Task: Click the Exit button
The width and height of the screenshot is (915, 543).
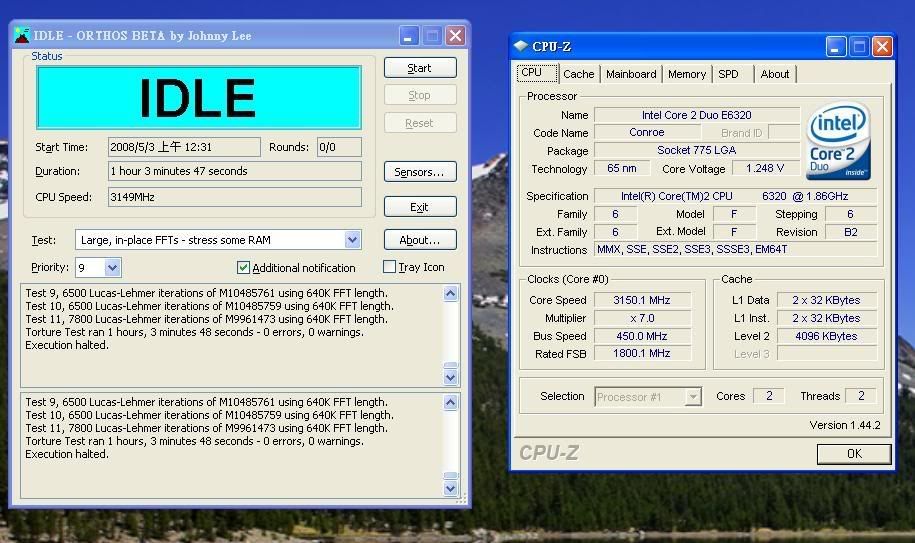Action: coord(420,206)
